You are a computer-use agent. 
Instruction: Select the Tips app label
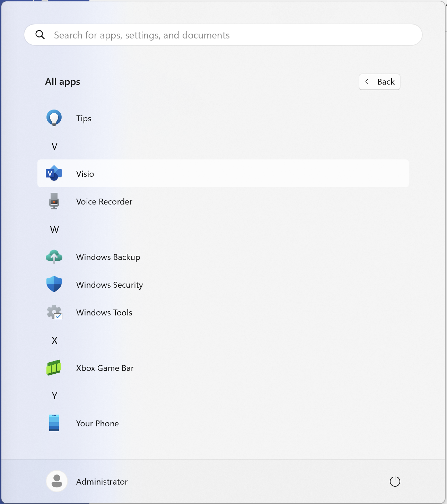84,119
